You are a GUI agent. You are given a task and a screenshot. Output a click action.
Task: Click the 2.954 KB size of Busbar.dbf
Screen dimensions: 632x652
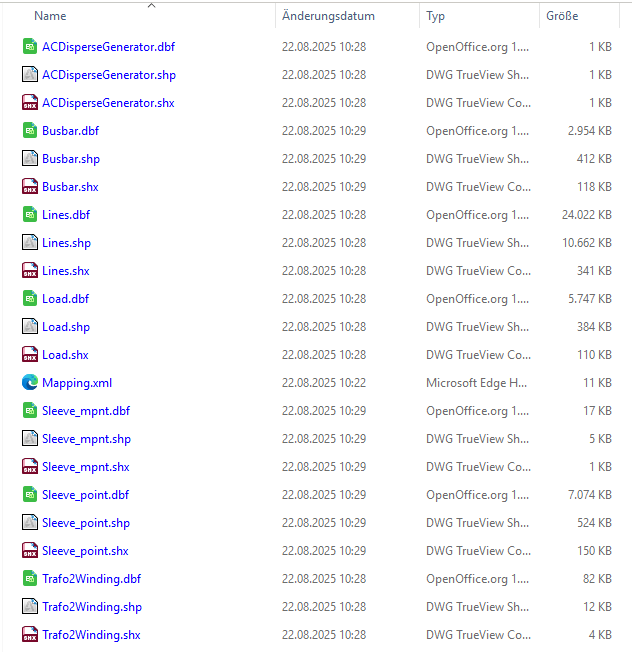pyautogui.click(x=590, y=131)
